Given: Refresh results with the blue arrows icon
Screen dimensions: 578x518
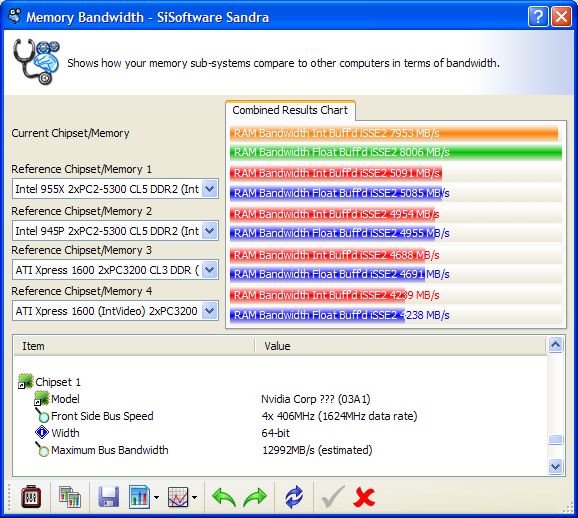Looking at the screenshot, I should click(294, 497).
